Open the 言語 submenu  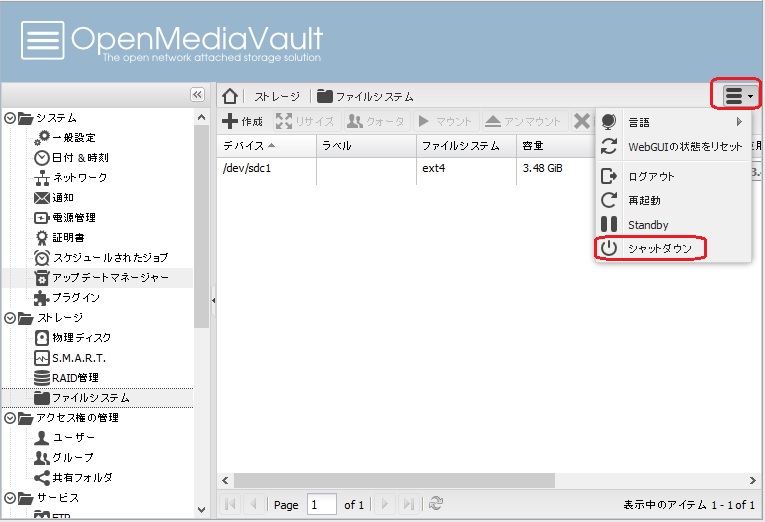click(673, 122)
